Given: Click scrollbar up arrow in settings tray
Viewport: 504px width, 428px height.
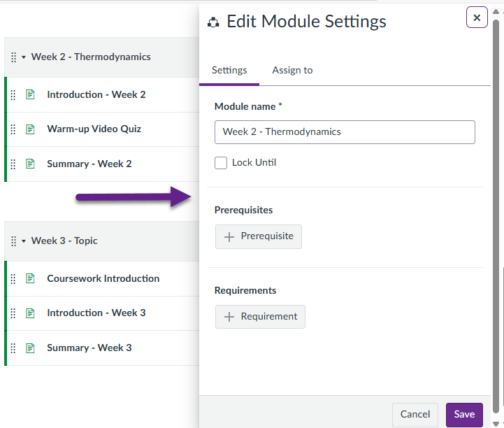Looking at the screenshot, I should point(496,12).
